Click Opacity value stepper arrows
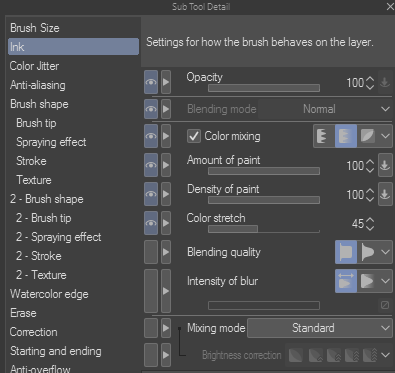The height and width of the screenshot is (373, 395). click(370, 83)
